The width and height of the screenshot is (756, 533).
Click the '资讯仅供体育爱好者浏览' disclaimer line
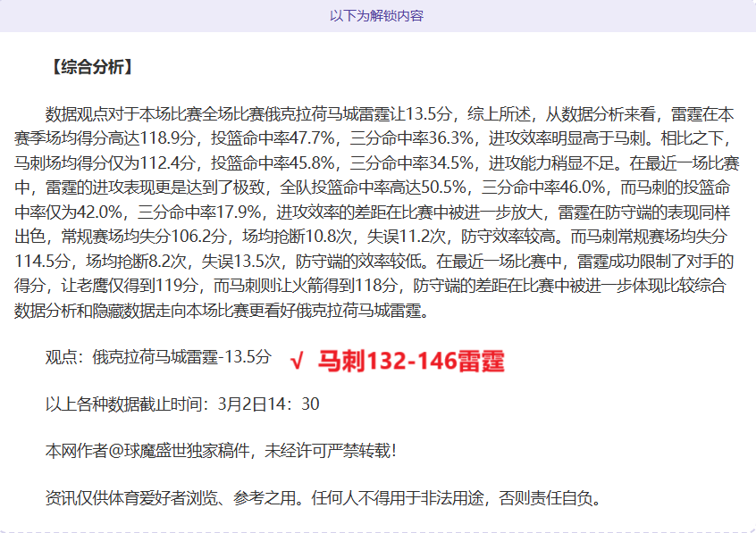coord(324,498)
